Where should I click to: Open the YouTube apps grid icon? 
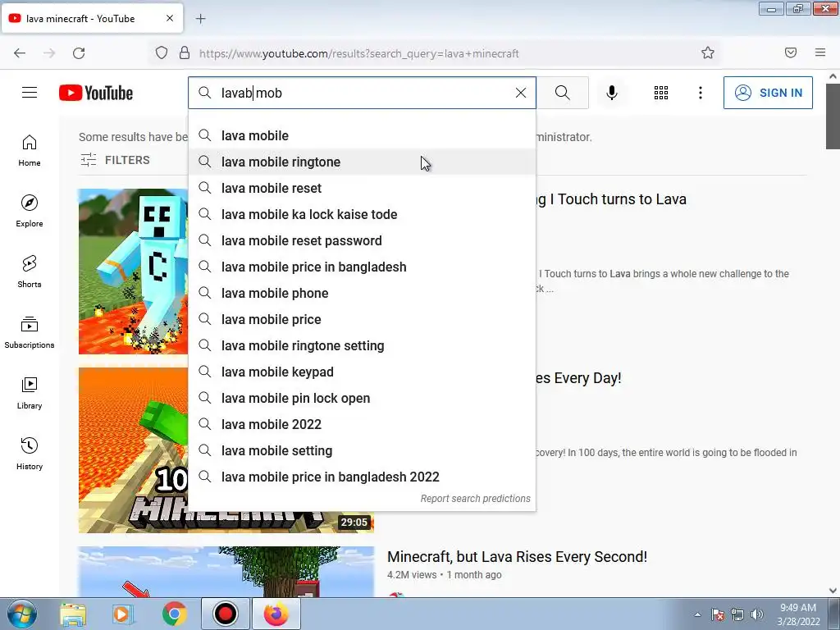pos(661,93)
